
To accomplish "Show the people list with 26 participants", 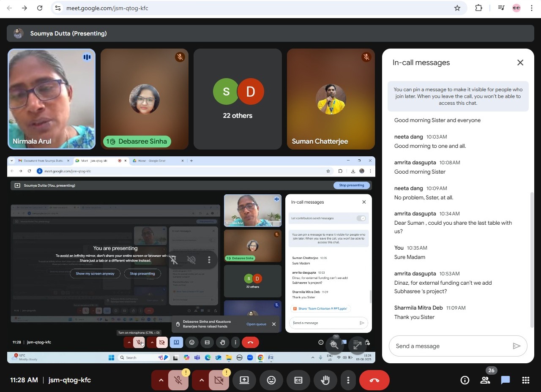I will coord(485,380).
